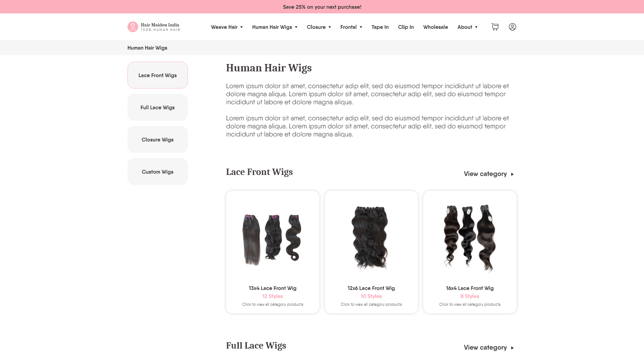644x362 pixels.
Task: Expand the About dropdown menu
Action: [467, 27]
